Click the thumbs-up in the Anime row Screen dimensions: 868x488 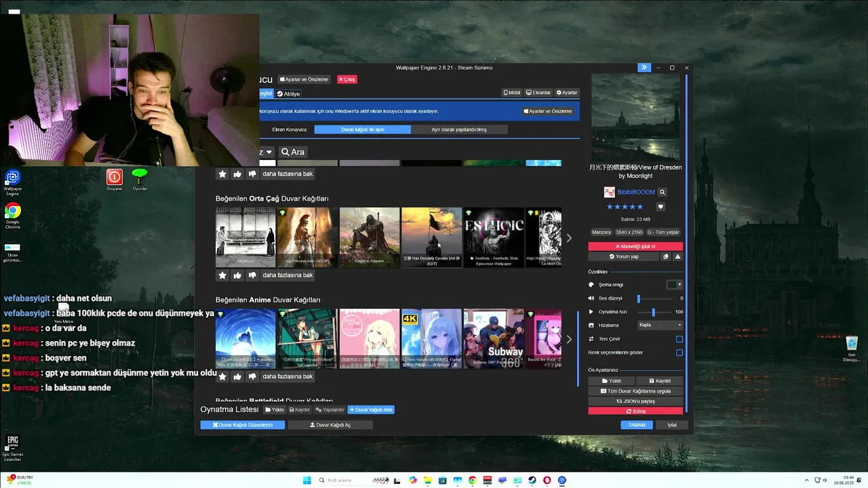237,376
